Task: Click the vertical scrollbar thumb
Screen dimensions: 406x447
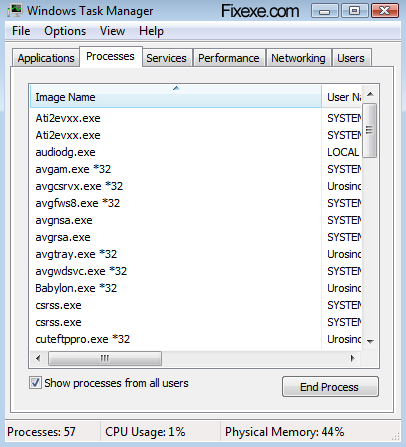Action: tap(369, 130)
